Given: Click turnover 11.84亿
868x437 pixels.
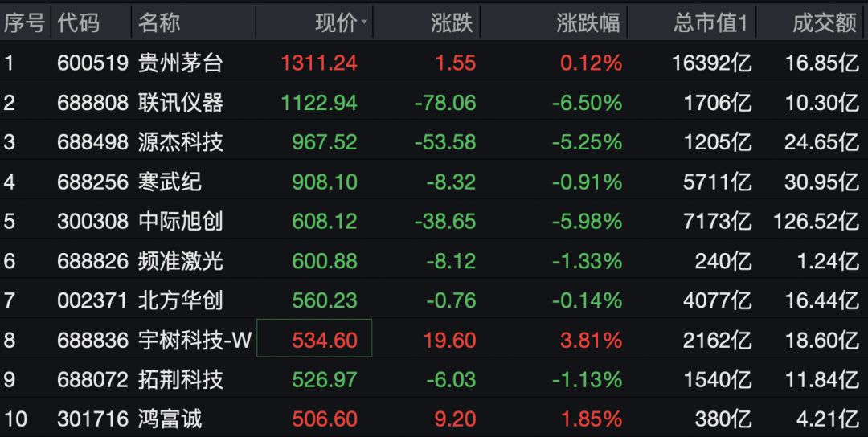Looking at the screenshot, I should (822, 379).
